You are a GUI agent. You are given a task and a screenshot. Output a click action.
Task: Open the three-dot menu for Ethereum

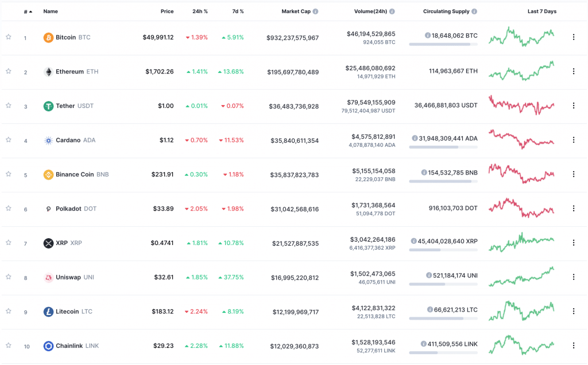click(573, 72)
